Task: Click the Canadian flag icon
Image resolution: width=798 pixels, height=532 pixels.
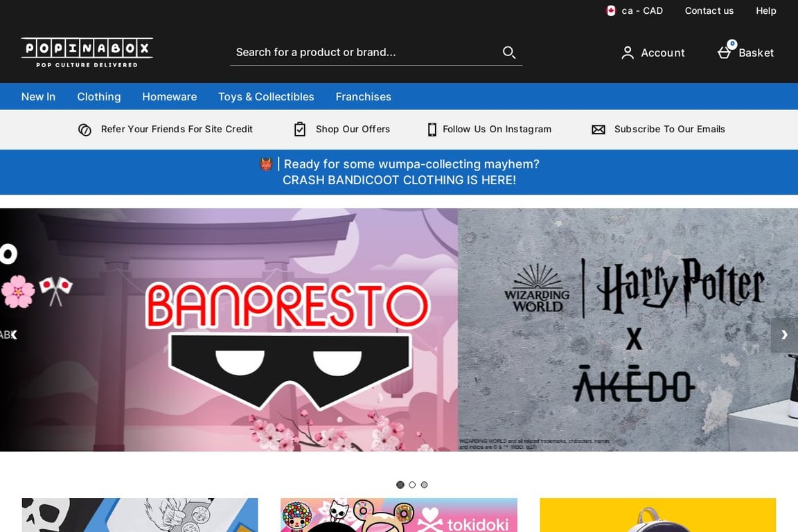Action: (611, 10)
